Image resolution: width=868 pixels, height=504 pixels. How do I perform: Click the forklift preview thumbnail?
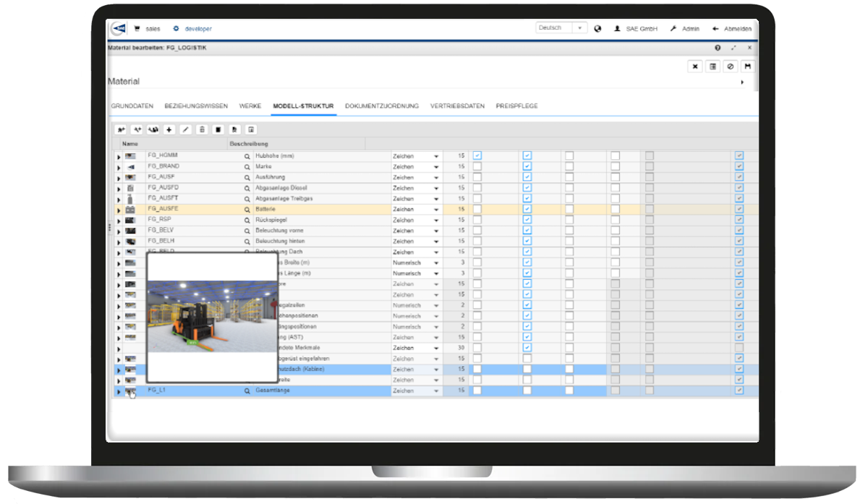click(212, 318)
